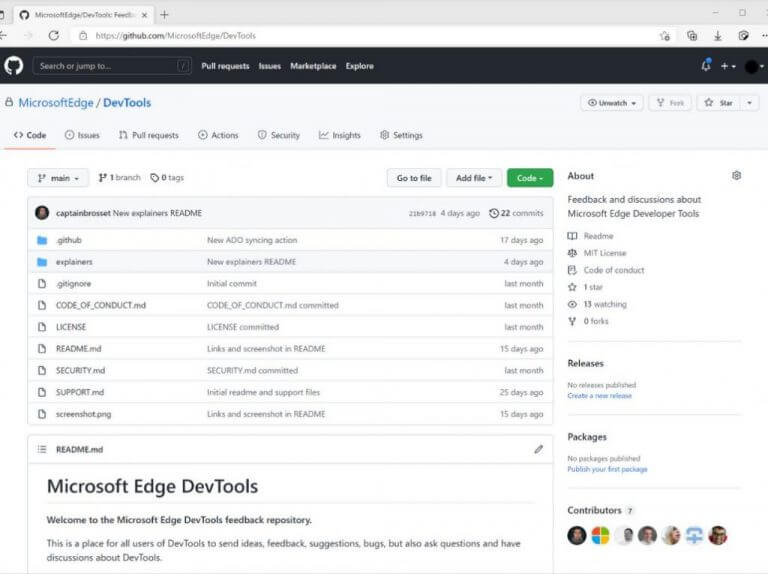This screenshot has width=768, height=574.
Task: Click the 0 tags link
Action: coord(167,177)
